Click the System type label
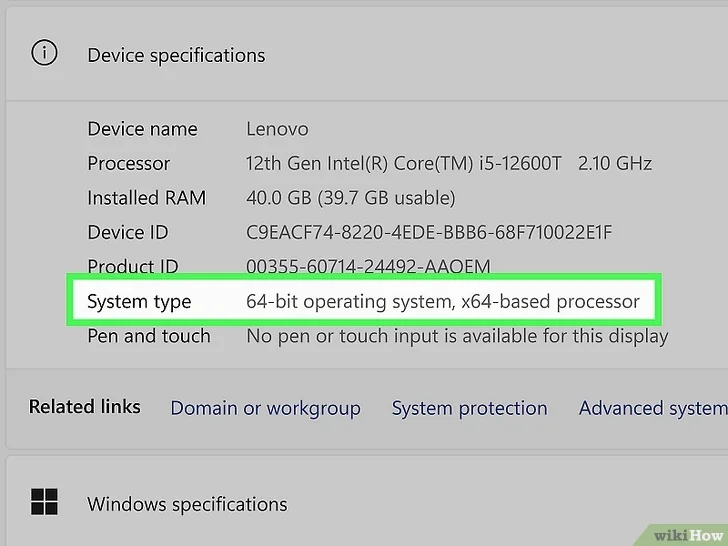Image resolution: width=728 pixels, height=546 pixels. (139, 301)
